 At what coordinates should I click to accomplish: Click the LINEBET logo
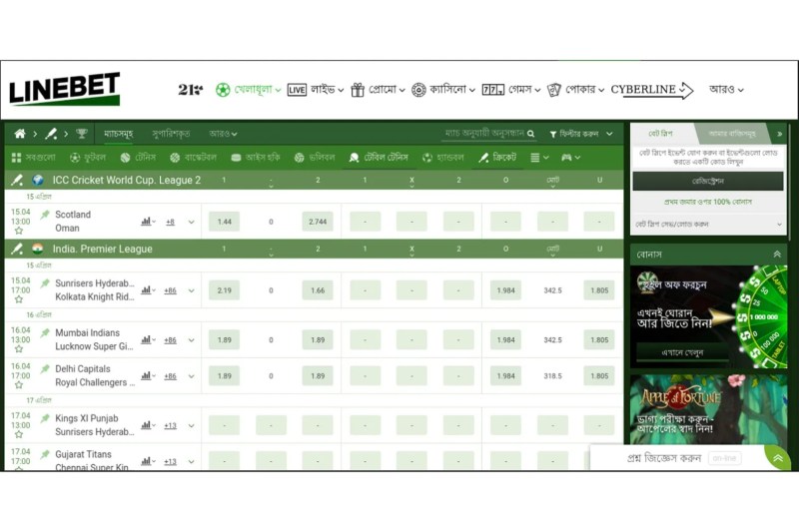tap(65, 89)
